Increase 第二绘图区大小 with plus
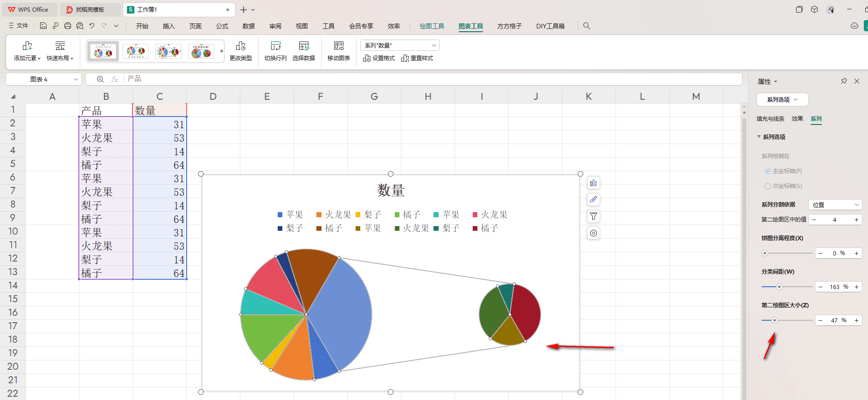Viewport: 868px width, 400px height. pos(857,320)
